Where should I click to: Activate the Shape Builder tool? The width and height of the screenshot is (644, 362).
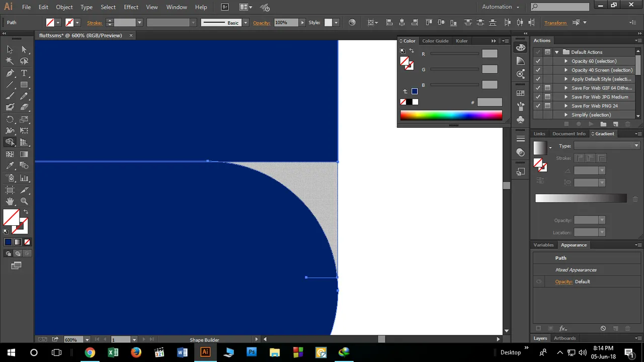(10, 142)
